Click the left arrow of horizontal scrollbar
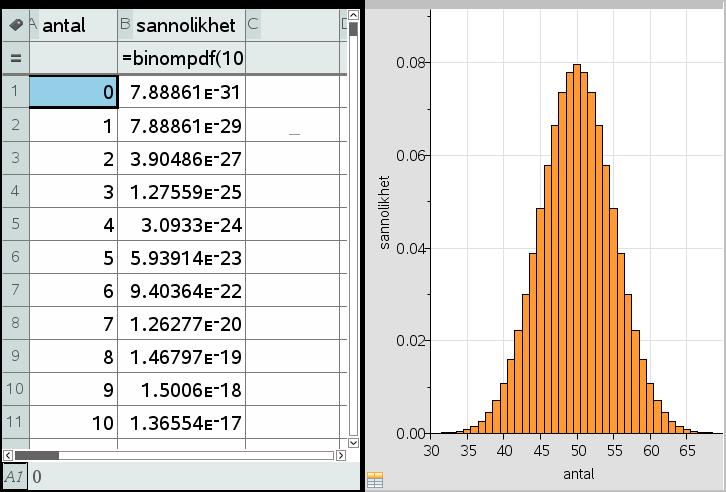This screenshot has width=726, height=492. [x=7, y=456]
